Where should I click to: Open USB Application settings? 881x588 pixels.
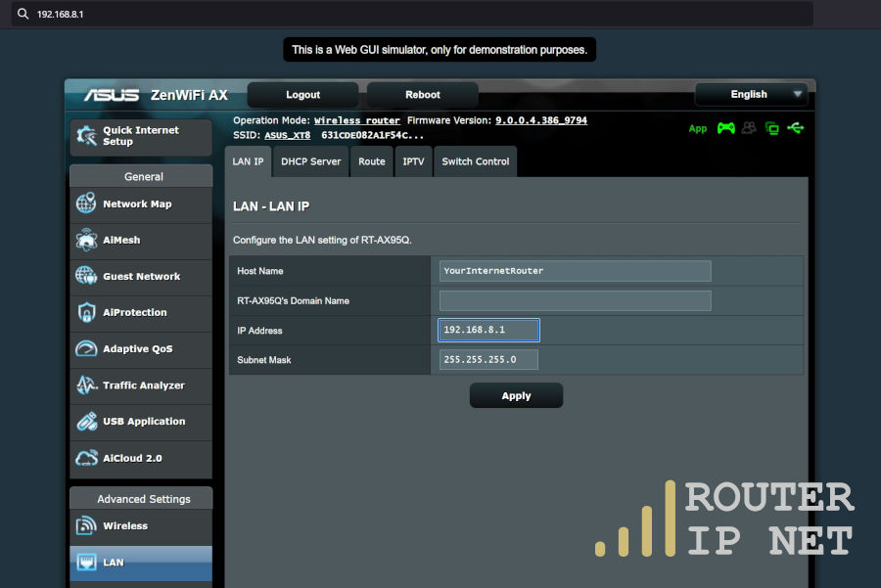tap(141, 422)
